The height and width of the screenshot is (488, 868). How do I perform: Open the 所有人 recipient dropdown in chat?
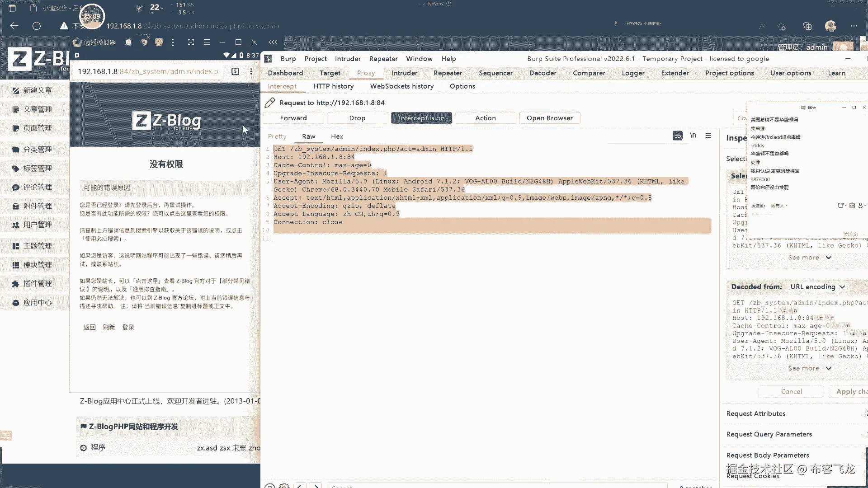[x=779, y=206]
